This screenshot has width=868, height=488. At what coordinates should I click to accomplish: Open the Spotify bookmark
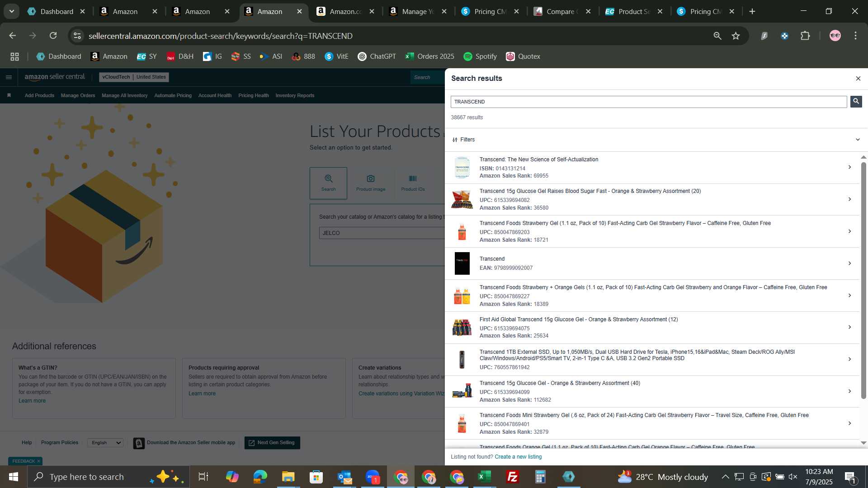[x=480, y=56]
